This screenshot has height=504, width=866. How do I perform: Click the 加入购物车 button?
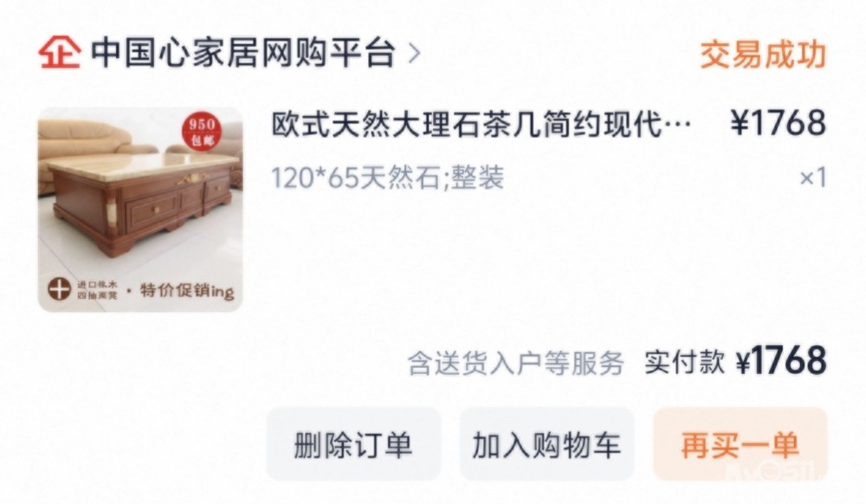[x=546, y=444]
